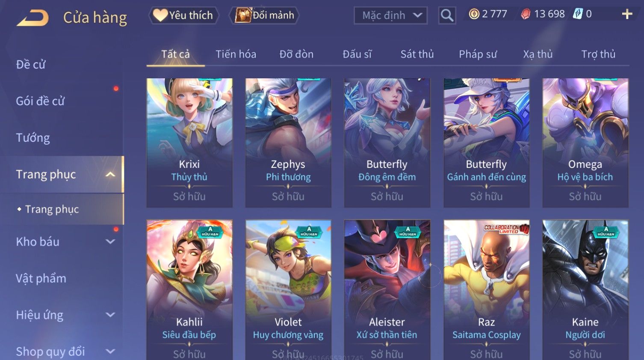This screenshot has width=644, height=360.
Task: Select Raz Saitama Cosplay skin card
Action: click(486, 290)
